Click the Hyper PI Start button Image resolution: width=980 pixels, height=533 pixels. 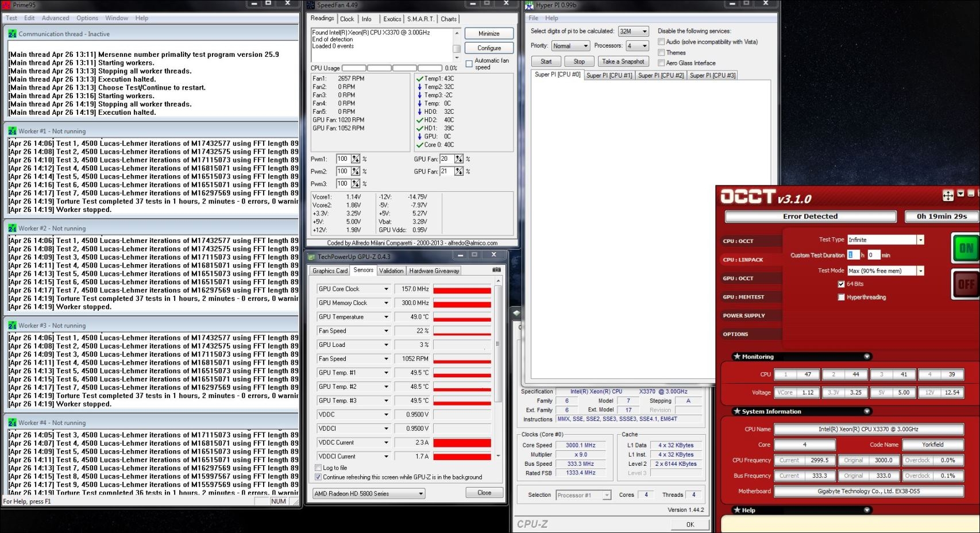pyautogui.click(x=546, y=61)
